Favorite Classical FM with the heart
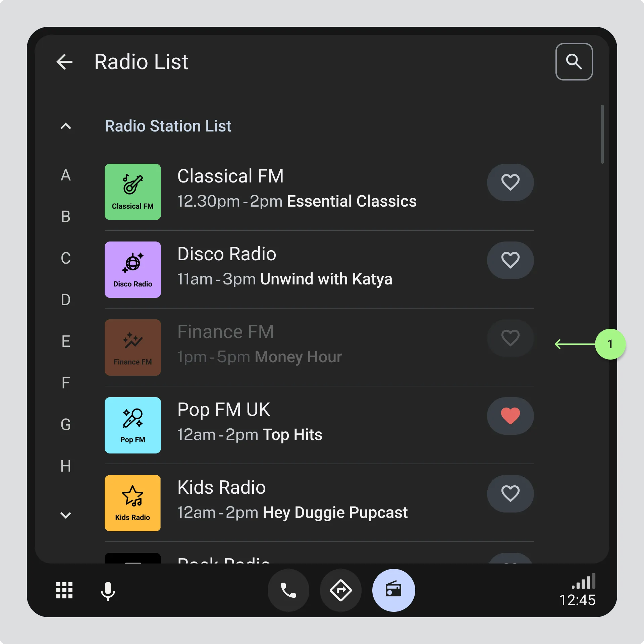644x644 pixels. pos(510,182)
